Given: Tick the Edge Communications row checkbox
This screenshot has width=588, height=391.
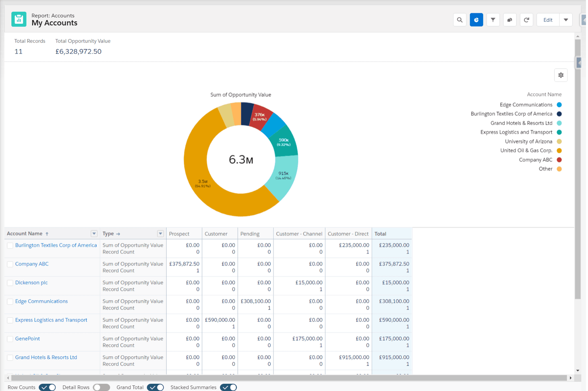Looking at the screenshot, I should 10,302.
